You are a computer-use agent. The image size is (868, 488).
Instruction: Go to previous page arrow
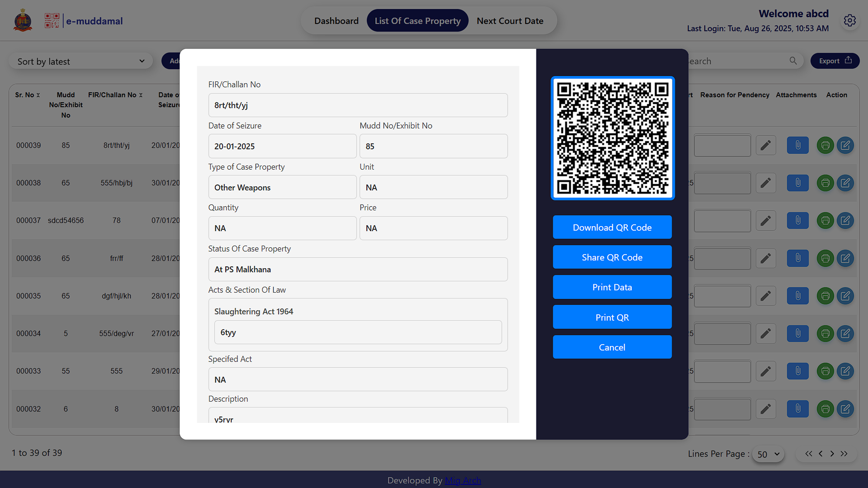[821, 454]
